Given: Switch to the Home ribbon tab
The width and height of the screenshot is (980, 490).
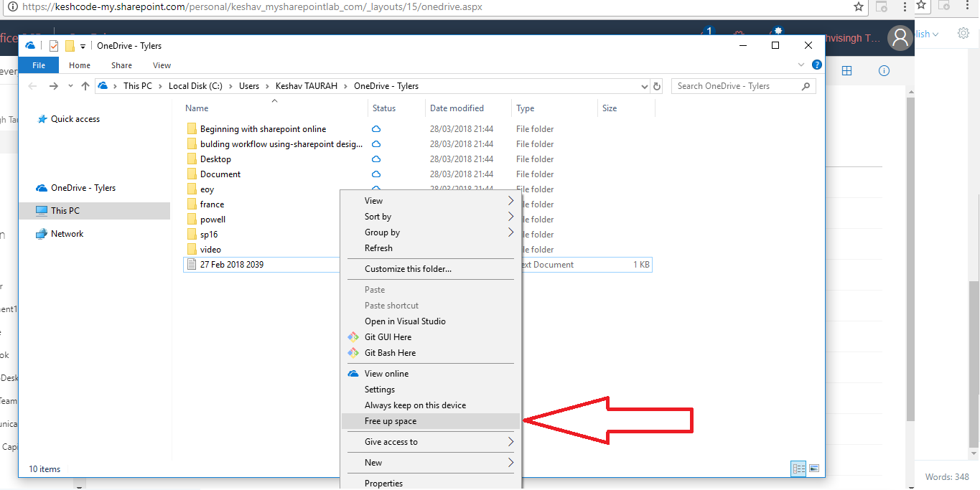Looking at the screenshot, I should coord(80,65).
